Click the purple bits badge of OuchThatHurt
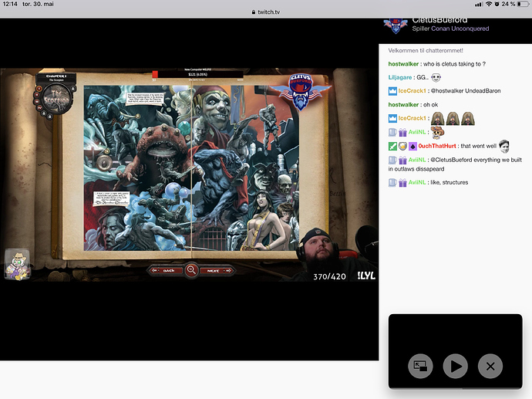This screenshot has height=399, width=532. [412, 147]
